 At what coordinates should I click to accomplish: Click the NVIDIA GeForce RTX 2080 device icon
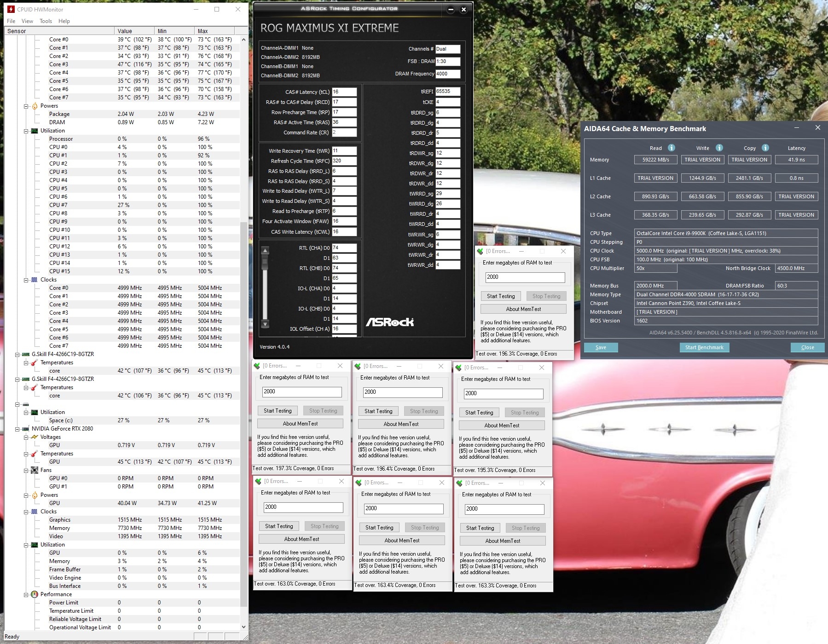[26, 429]
